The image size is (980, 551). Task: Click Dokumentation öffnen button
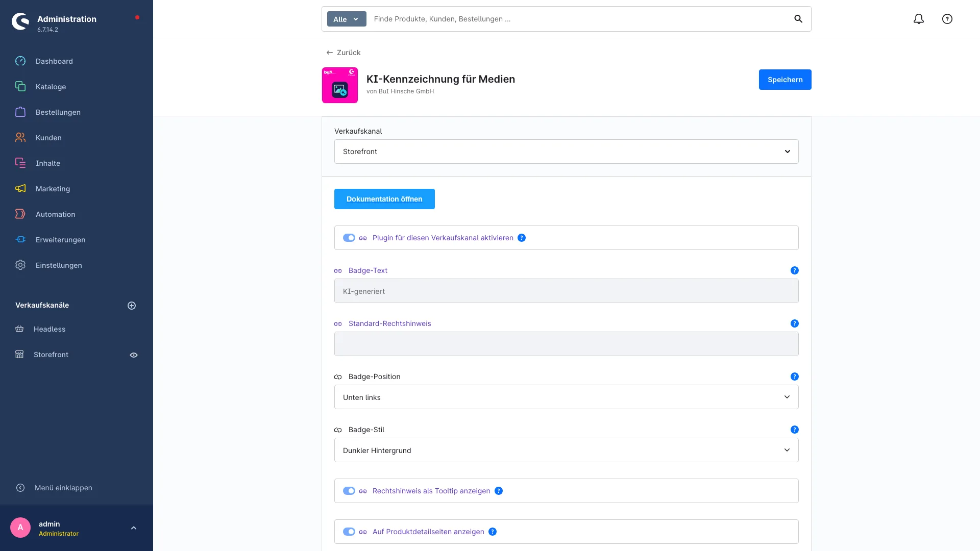pyautogui.click(x=384, y=199)
